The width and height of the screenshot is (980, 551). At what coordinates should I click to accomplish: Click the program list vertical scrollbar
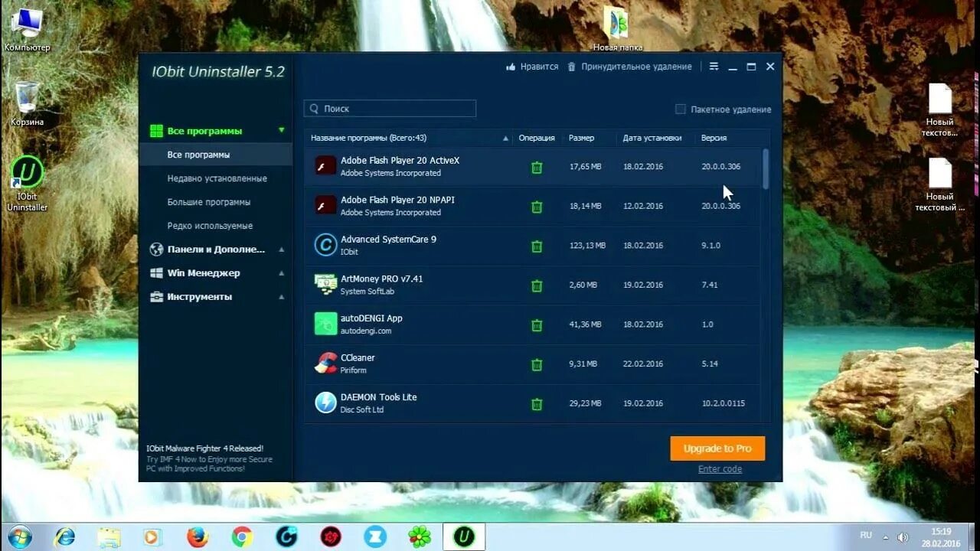[766, 168]
